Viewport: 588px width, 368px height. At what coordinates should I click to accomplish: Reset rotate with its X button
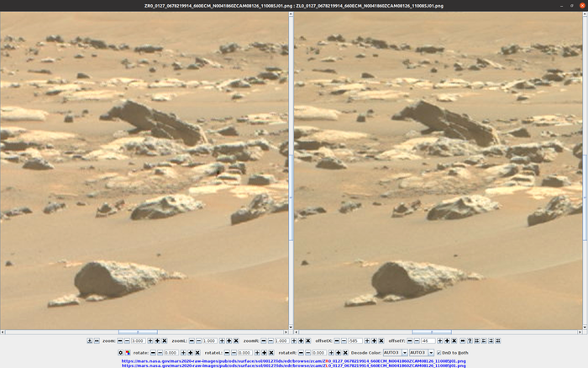pyautogui.click(x=197, y=352)
